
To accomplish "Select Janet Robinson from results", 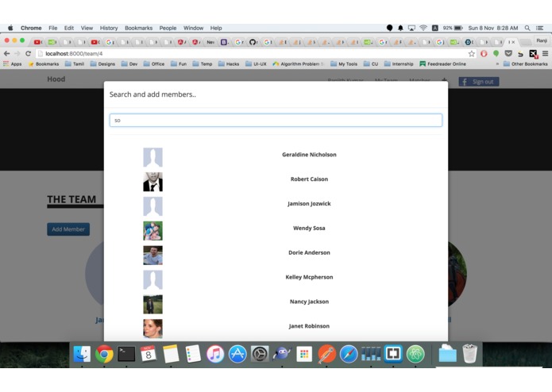I will tap(309, 326).
